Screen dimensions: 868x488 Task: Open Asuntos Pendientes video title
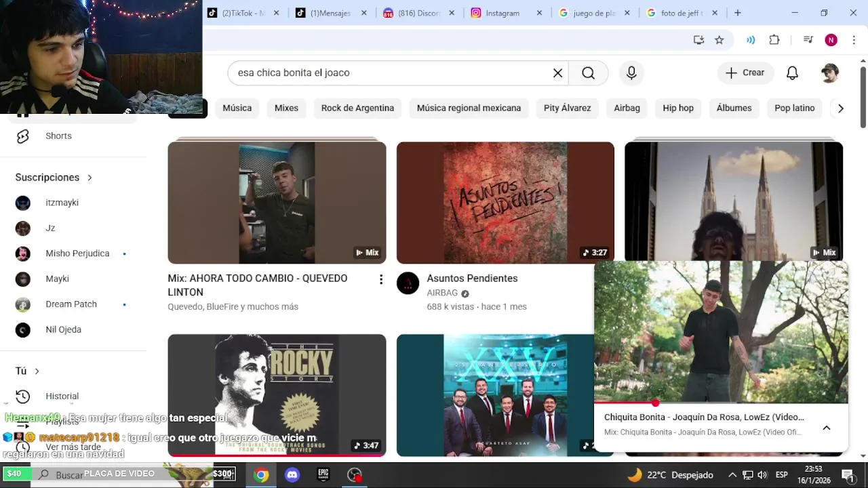pyautogui.click(x=472, y=279)
